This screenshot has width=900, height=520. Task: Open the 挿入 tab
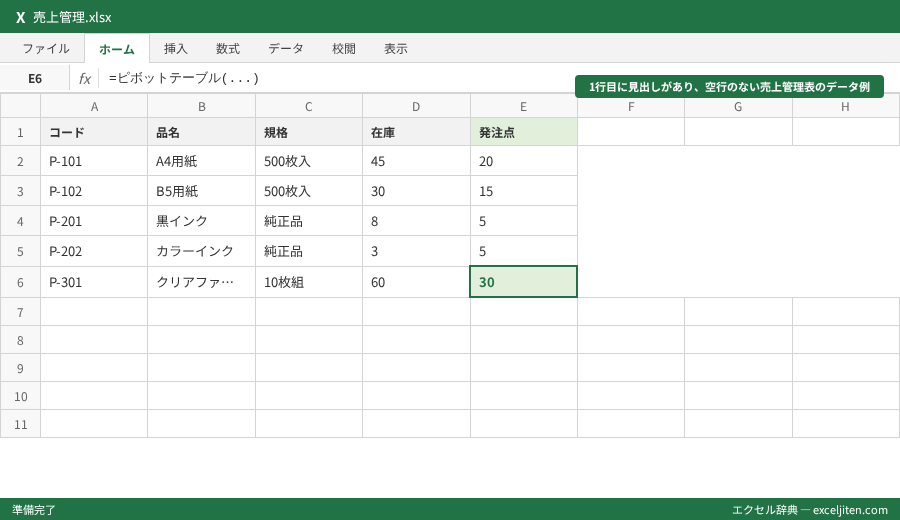coord(176,49)
